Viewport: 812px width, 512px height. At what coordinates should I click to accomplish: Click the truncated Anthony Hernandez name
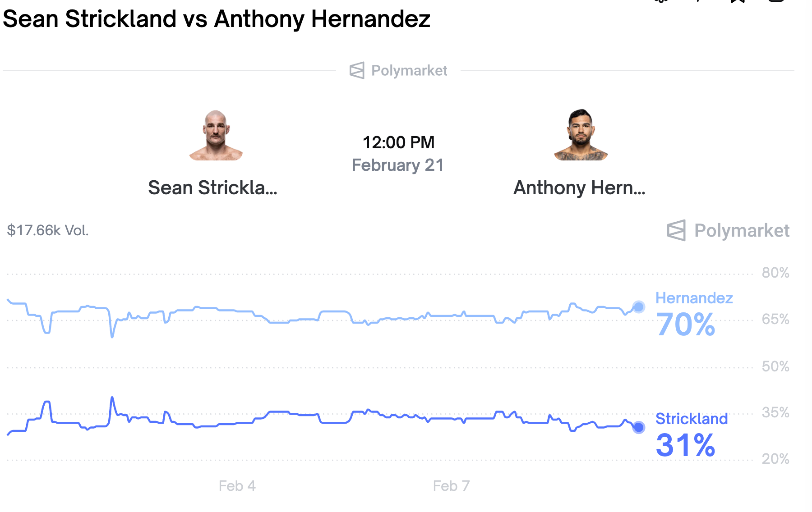point(579,187)
